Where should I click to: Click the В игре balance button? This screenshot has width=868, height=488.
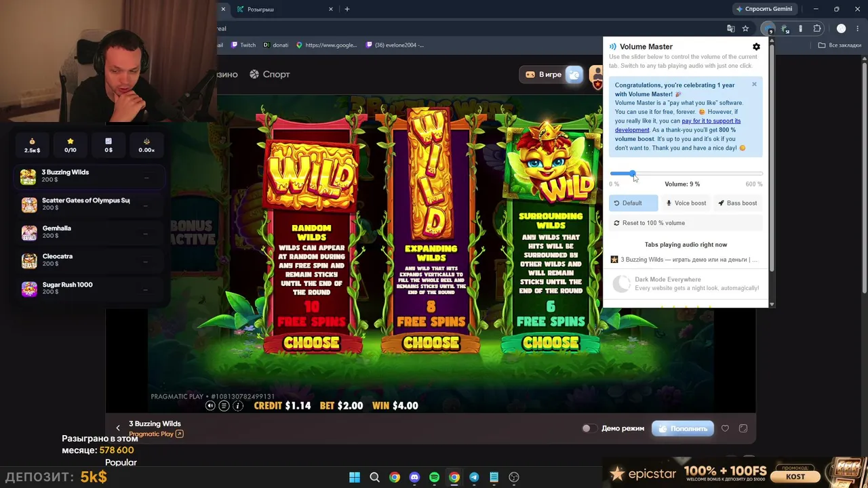click(x=543, y=75)
